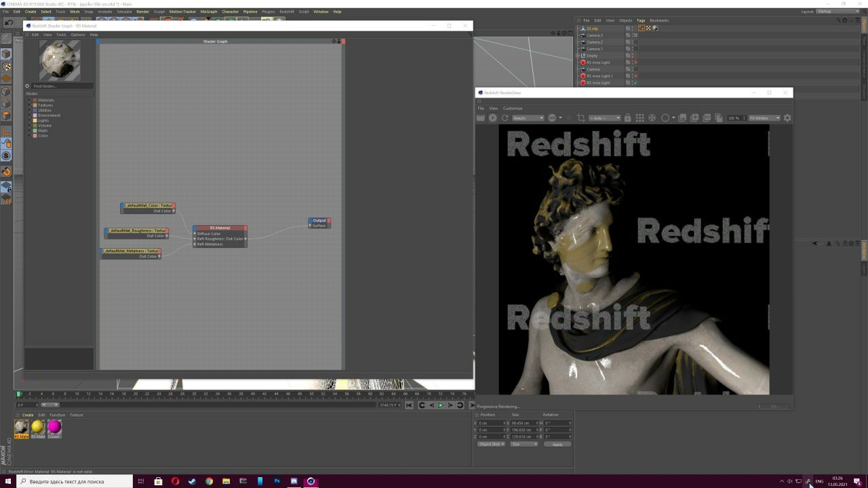Click the copy document icon in RenderView
Screen dimensions: 868x488
click(719, 118)
